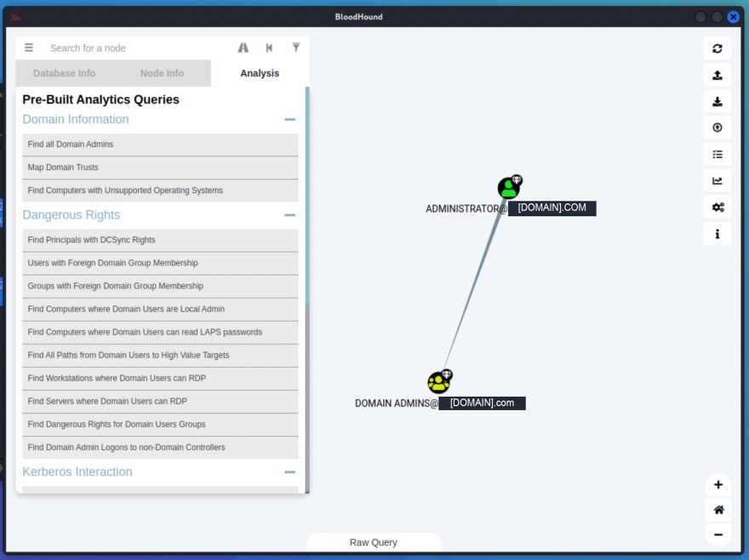Screen dimensions: 749x560
Task: Click the export graph icon
Action: pos(718,75)
